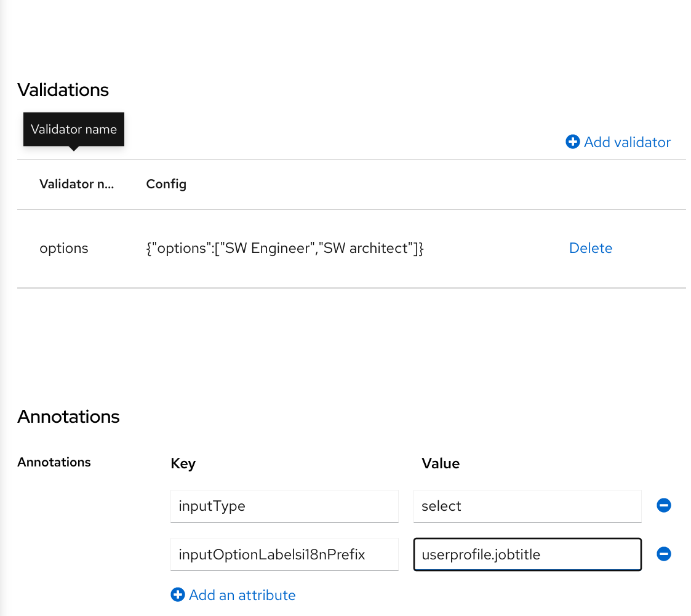Click the Key column label in Annotations
The height and width of the screenshot is (616, 691).
coord(183,463)
